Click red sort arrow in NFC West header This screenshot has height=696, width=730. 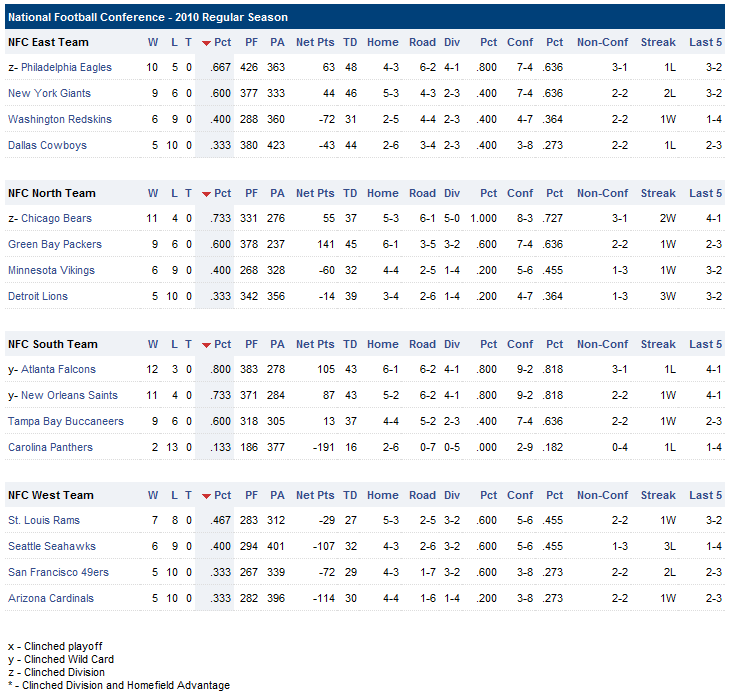206,496
